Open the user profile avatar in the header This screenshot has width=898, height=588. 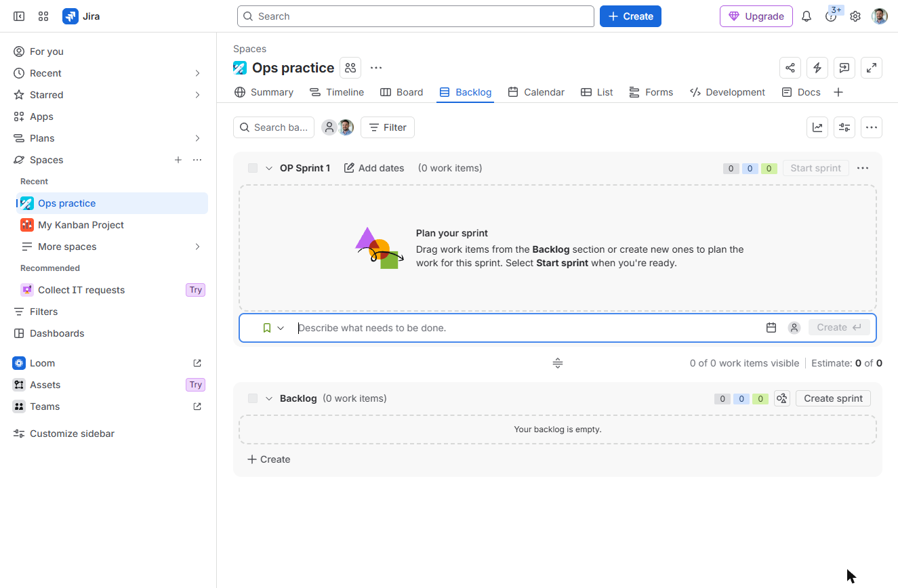click(x=880, y=16)
